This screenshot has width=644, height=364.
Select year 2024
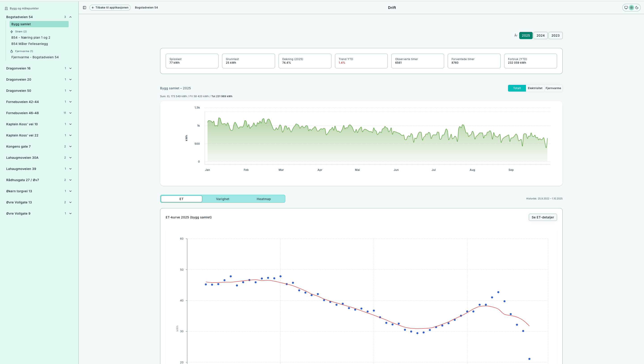coord(540,36)
